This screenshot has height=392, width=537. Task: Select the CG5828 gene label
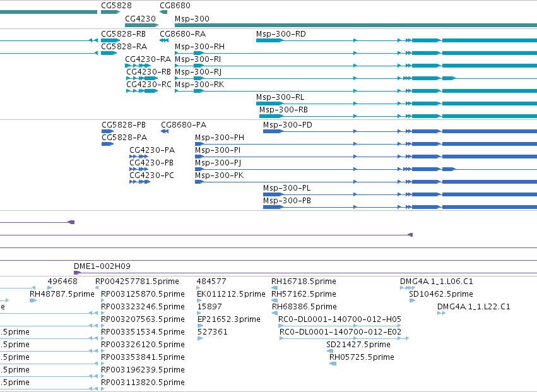click(x=116, y=6)
